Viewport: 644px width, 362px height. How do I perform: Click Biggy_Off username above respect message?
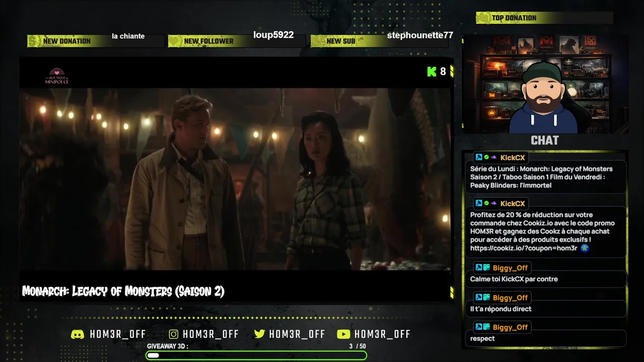[510, 327]
